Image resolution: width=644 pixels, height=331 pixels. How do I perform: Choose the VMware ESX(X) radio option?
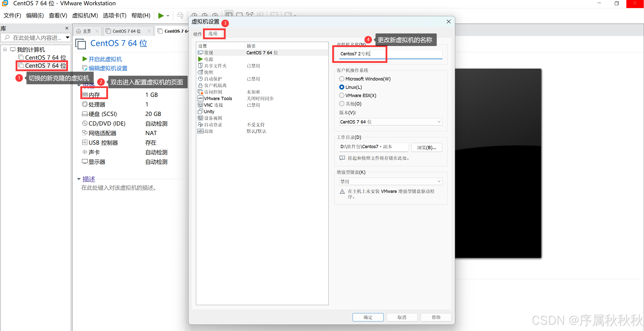[x=342, y=95]
